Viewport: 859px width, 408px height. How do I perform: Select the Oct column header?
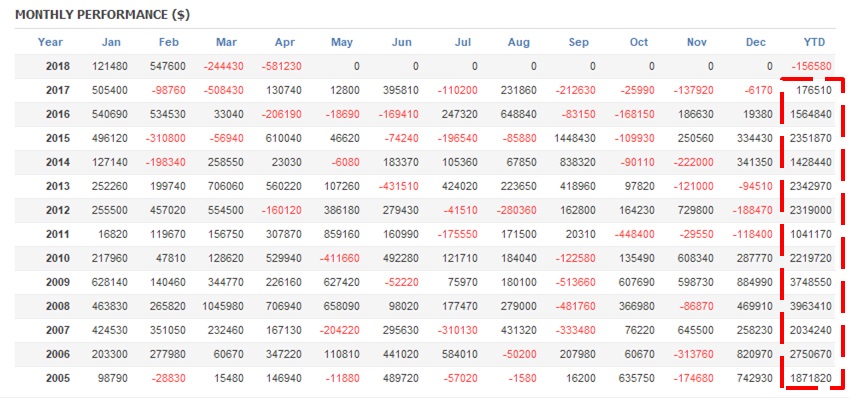click(x=639, y=42)
